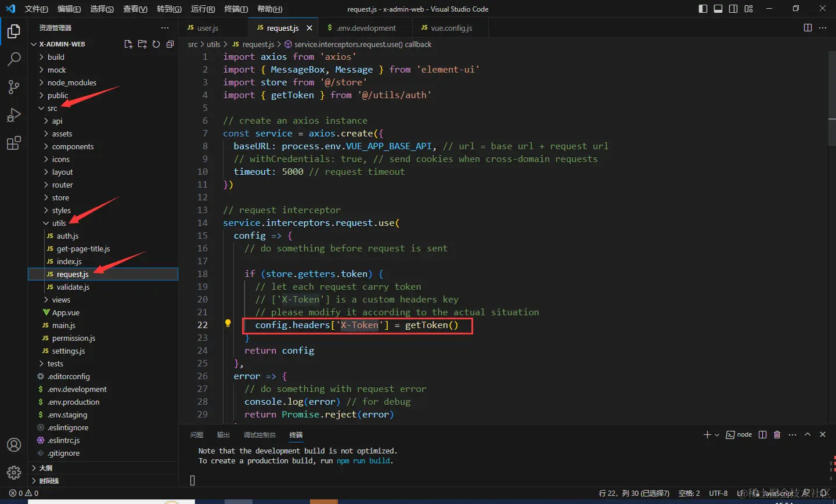Refresh the explorer tree
836x504 pixels.
(156, 44)
